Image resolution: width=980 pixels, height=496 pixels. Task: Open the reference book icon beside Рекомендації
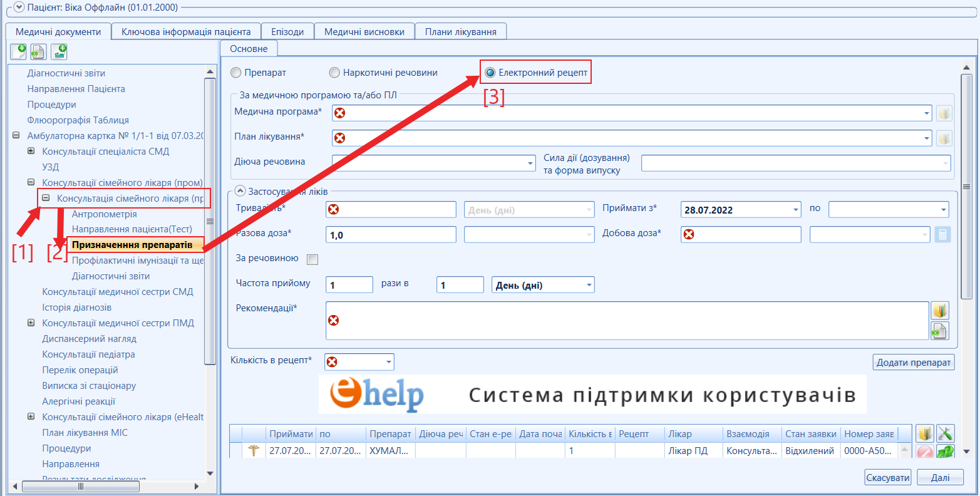pos(940,310)
